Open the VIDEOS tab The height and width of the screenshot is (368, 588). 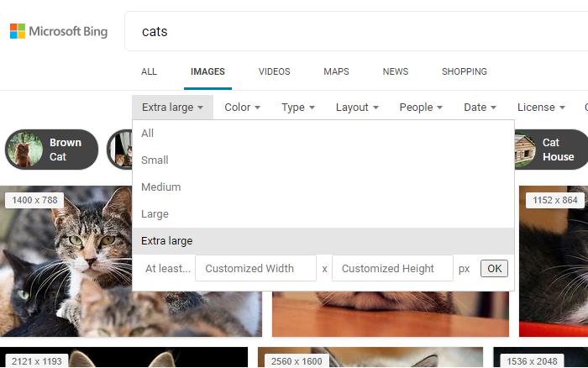274,71
